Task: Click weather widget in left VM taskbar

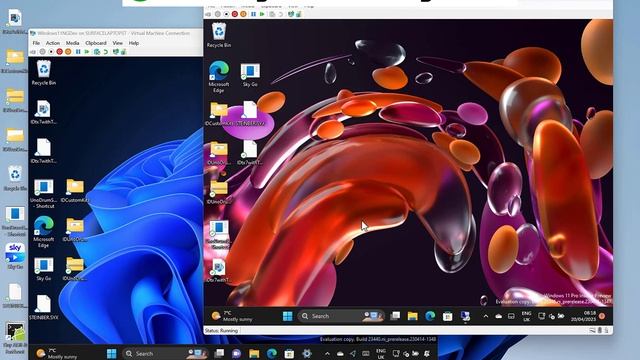Action: 56,353
